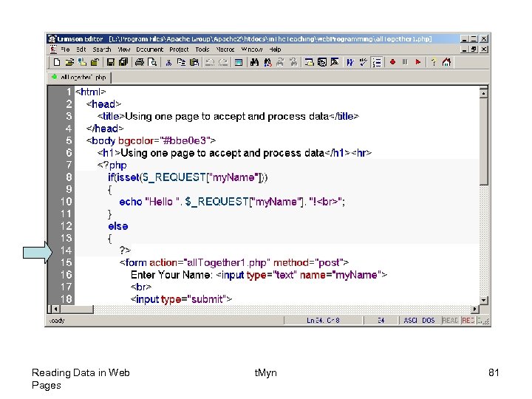Click the Undo toolbar icon
This screenshot has width=532, height=399.
(210, 62)
